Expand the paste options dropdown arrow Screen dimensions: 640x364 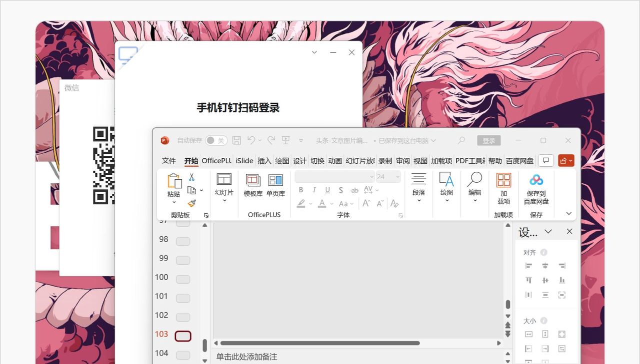(173, 203)
